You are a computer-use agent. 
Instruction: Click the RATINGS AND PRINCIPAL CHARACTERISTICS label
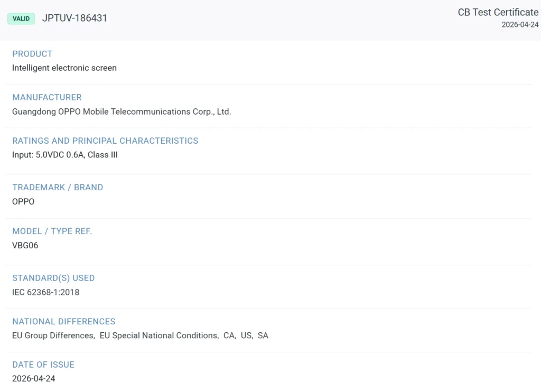(105, 141)
